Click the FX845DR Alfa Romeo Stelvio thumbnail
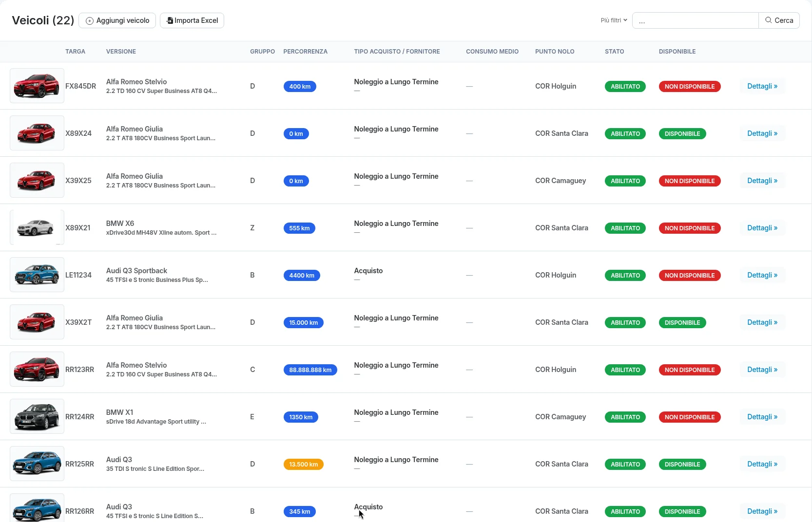812x522 pixels. click(x=37, y=86)
